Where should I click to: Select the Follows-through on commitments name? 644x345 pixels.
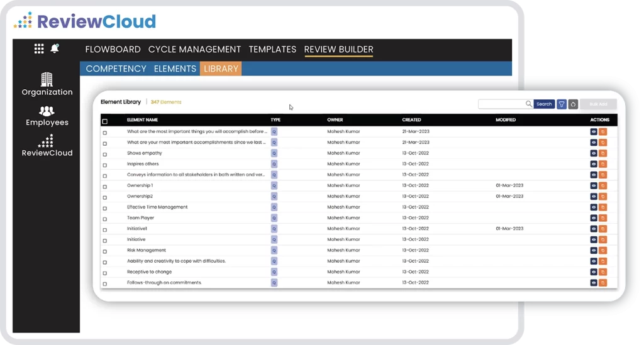tap(164, 283)
